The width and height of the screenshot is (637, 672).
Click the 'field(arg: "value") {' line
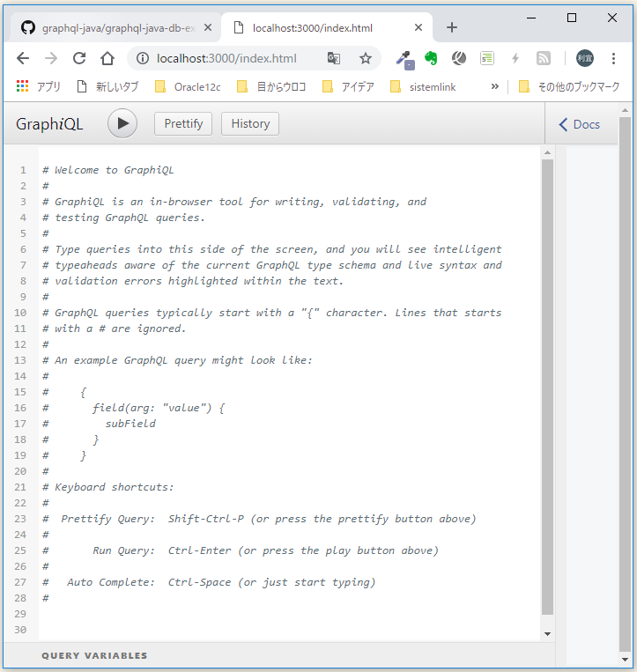pyautogui.click(x=159, y=408)
